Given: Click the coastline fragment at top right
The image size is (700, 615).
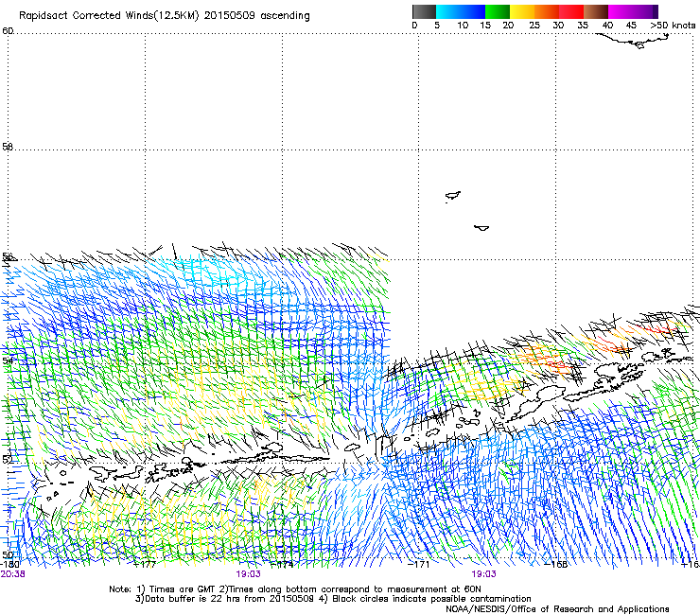Looking at the screenshot, I should click(632, 41).
